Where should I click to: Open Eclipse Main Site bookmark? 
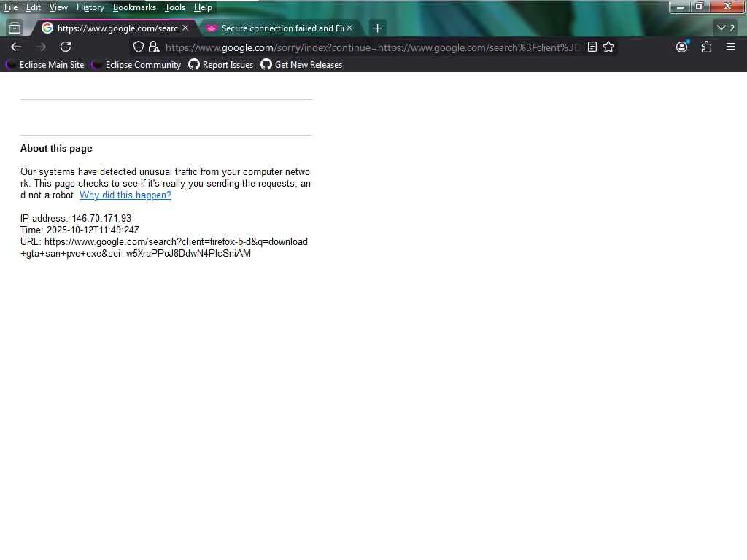tap(45, 65)
